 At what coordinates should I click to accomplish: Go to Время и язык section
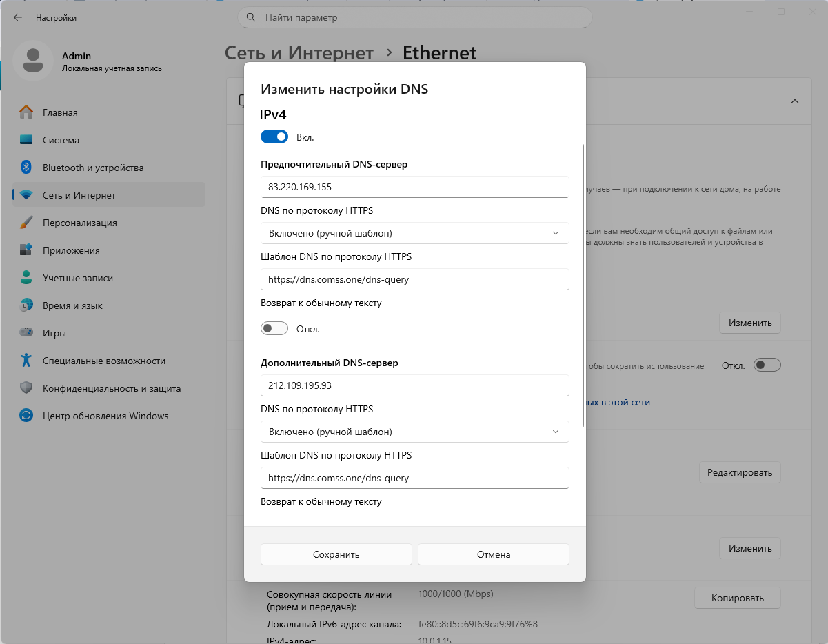(72, 305)
